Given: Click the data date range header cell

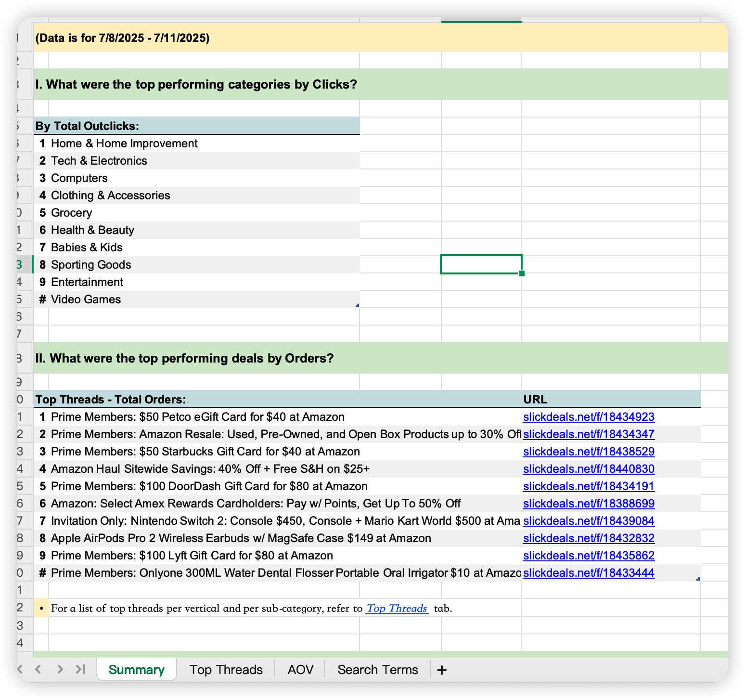Looking at the screenshot, I should [380, 38].
